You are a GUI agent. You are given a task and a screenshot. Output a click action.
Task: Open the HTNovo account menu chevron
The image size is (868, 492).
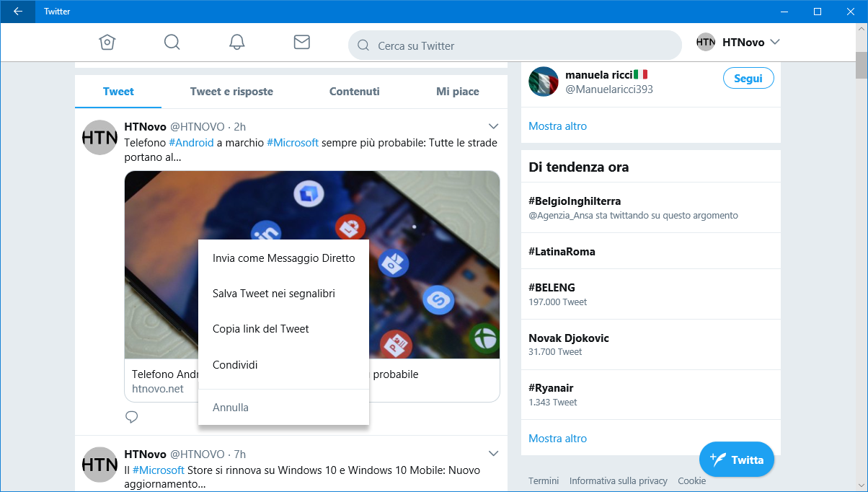tap(775, 42)
